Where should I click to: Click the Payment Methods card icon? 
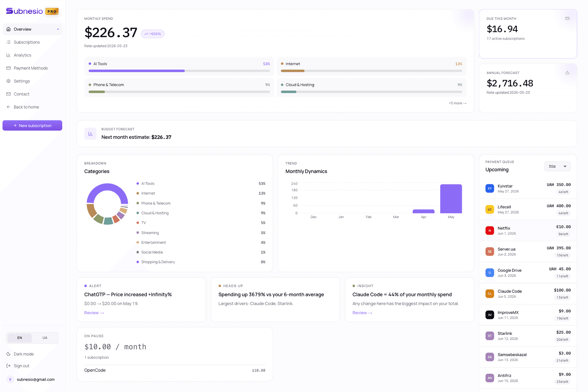click(9, 68)
